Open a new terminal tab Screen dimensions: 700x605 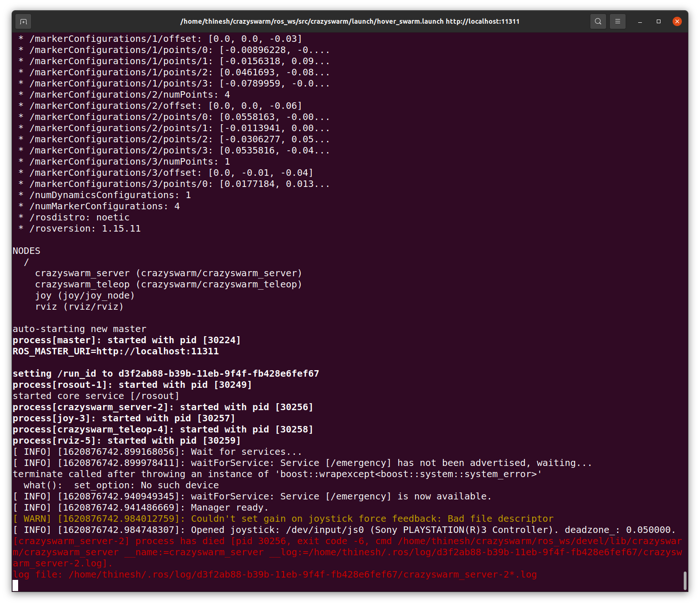coord(24,21)
